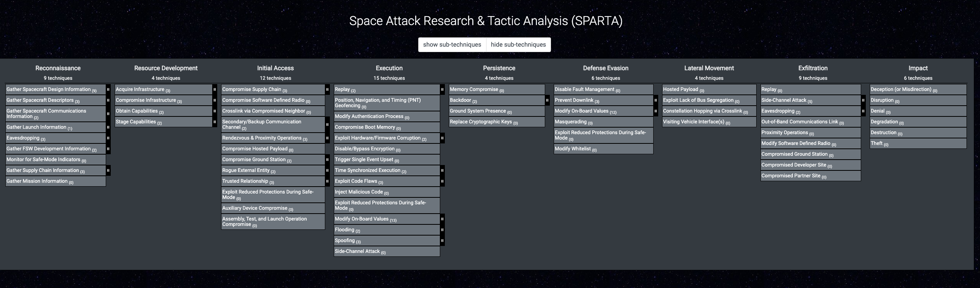Open the Reconnaissance tactic heading
The height and width of the screenshot is (288, 980).
(58, 68)
